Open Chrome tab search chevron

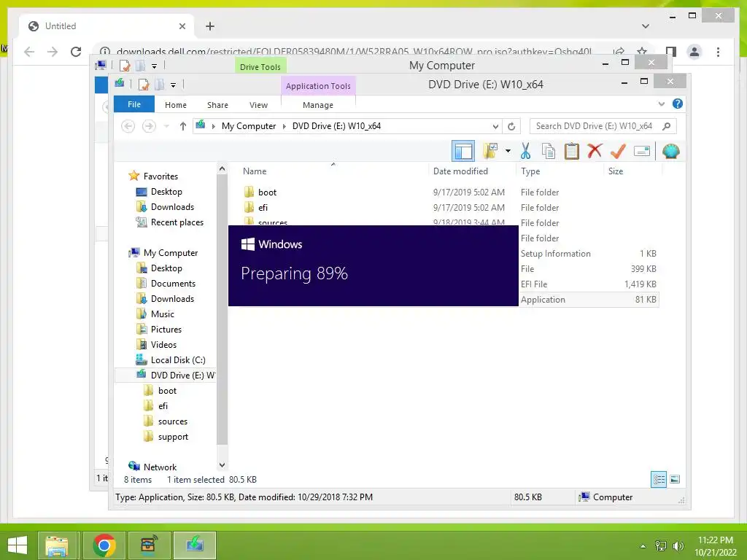[646, 26]
